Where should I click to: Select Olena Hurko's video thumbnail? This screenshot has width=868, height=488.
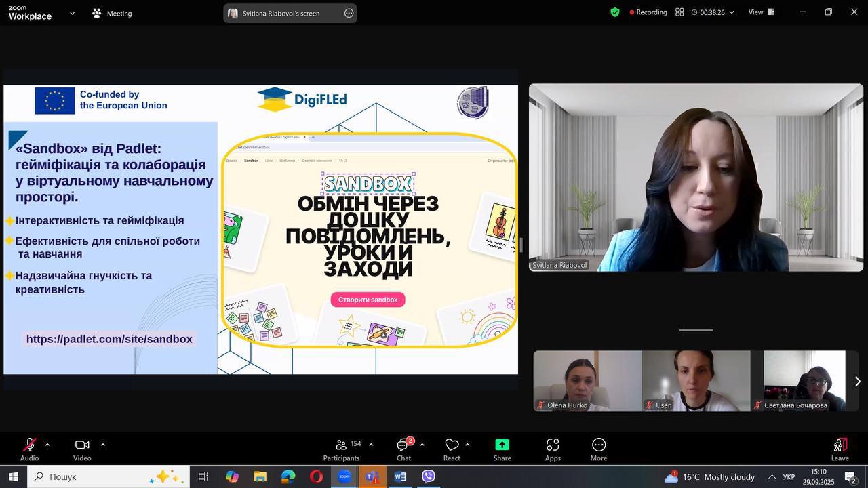click(x=587, y=380)
